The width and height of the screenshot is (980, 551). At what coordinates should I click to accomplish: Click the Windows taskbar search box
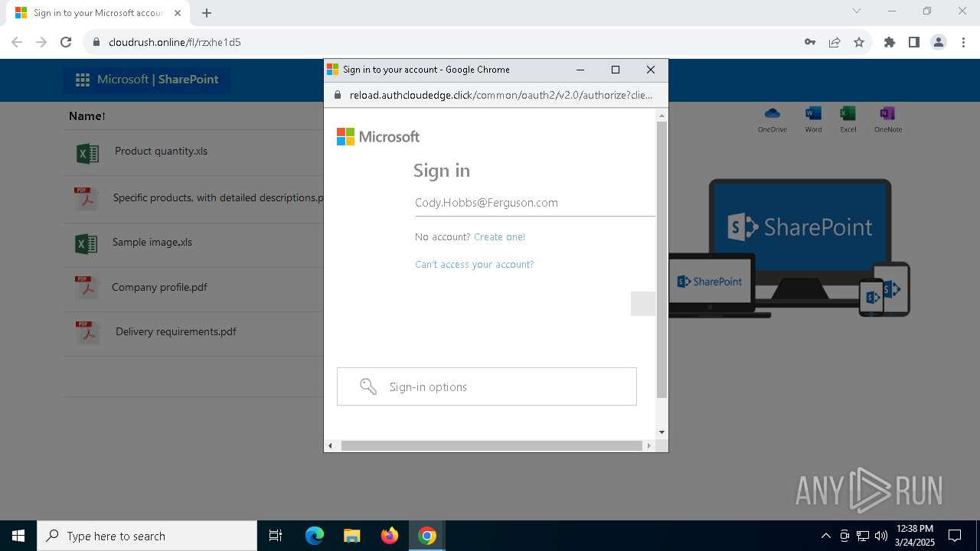click(147, 536)
